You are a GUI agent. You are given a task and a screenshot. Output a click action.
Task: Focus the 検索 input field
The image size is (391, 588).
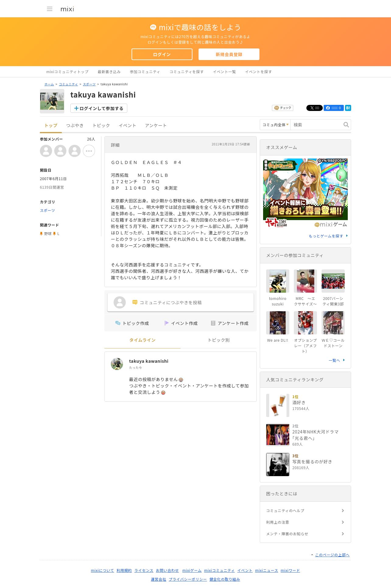click(317, 125)
